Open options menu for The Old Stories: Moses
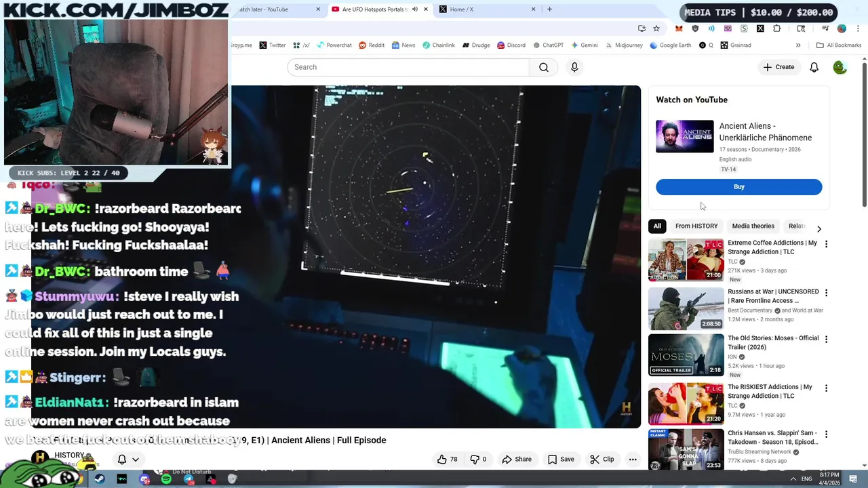Screen dimensions: 868x488 click(x=826, y=339)
